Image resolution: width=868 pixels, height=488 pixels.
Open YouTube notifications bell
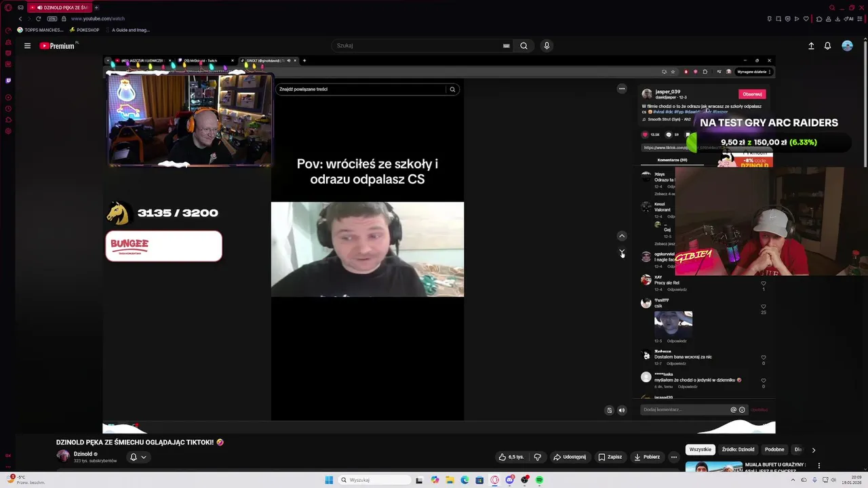click(x=827, y=46)
